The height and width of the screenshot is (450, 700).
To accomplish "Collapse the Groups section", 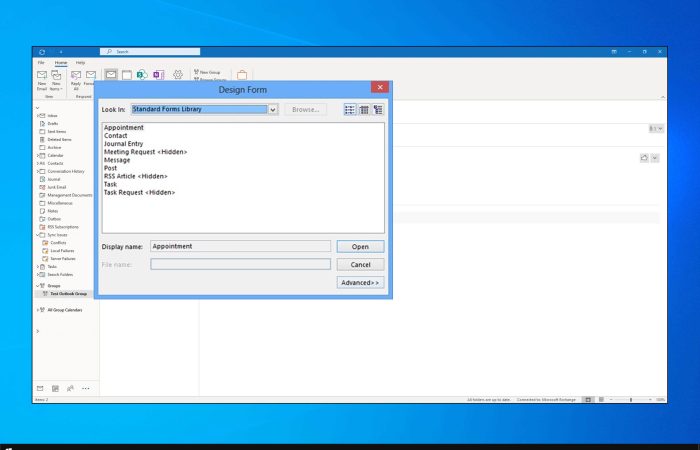I will (38, 286).
